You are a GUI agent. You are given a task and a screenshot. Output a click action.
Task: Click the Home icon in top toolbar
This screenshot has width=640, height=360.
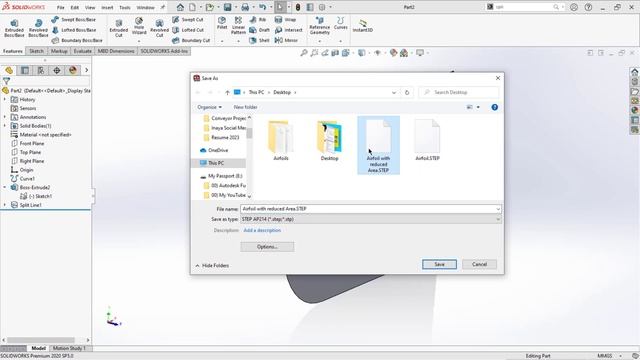click(180, 7)
